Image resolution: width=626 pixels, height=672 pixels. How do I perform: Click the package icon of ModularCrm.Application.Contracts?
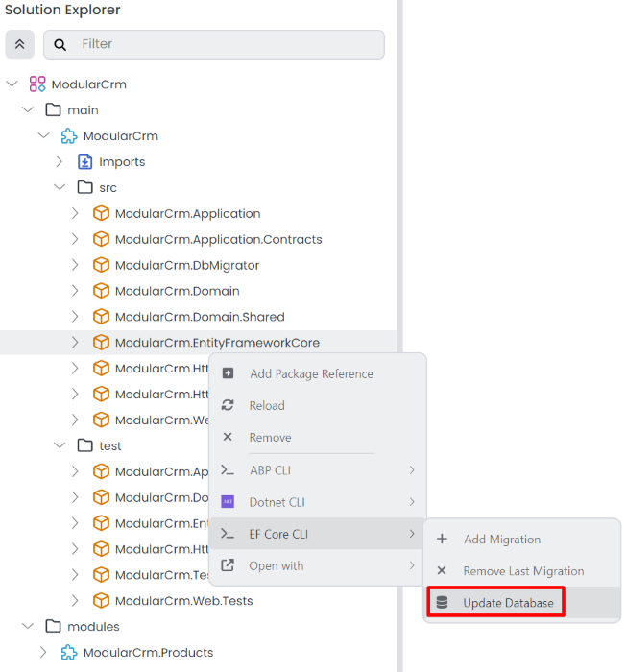point(101,239)
